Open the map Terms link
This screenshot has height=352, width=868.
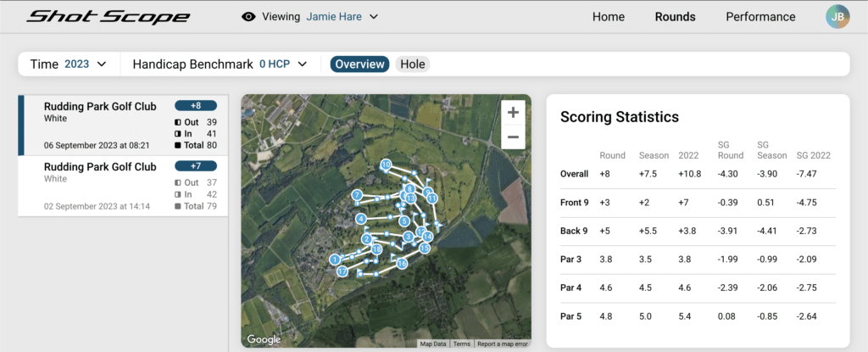pyautogui.click(x=461, y=344)
